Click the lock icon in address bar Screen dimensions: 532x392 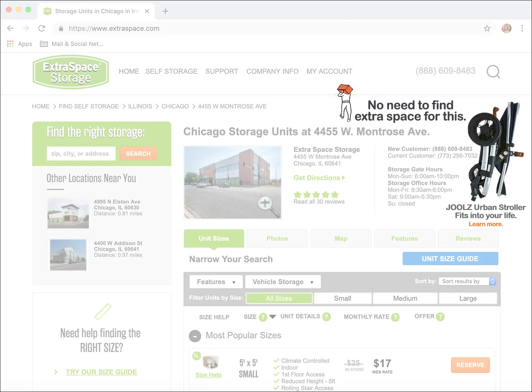pos(61,28)
